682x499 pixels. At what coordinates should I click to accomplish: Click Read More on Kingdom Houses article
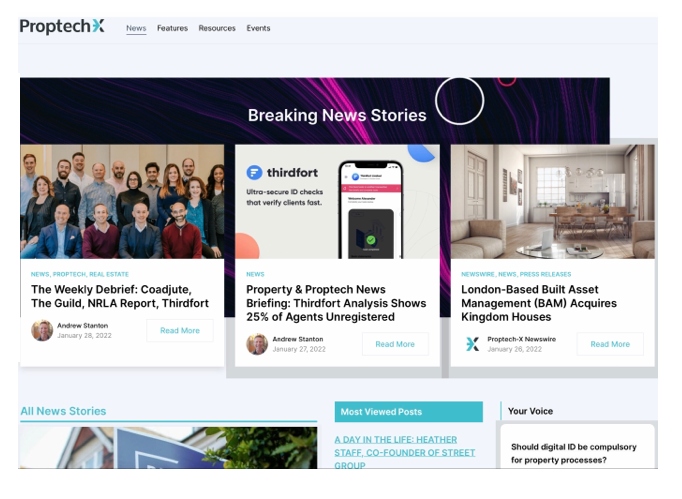point(610,344)
